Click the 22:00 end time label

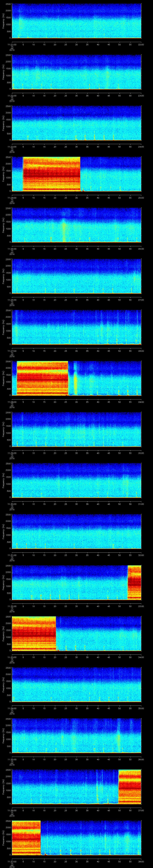coord(141,44)
